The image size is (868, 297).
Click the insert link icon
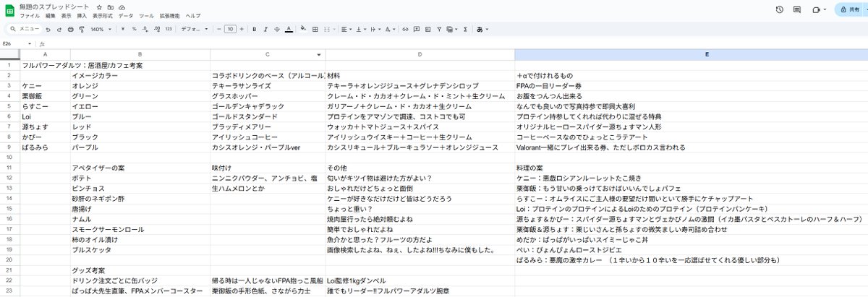[x=406, y=29]
